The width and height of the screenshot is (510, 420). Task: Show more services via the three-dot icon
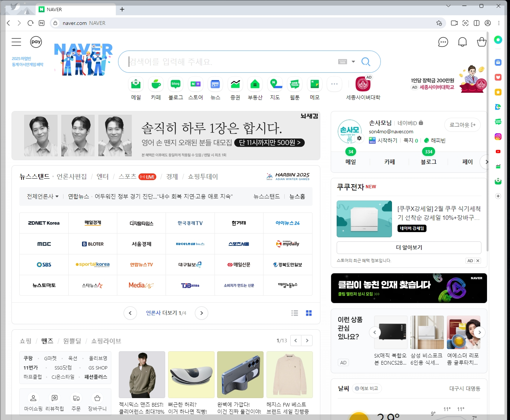click(x=334, y=84)
